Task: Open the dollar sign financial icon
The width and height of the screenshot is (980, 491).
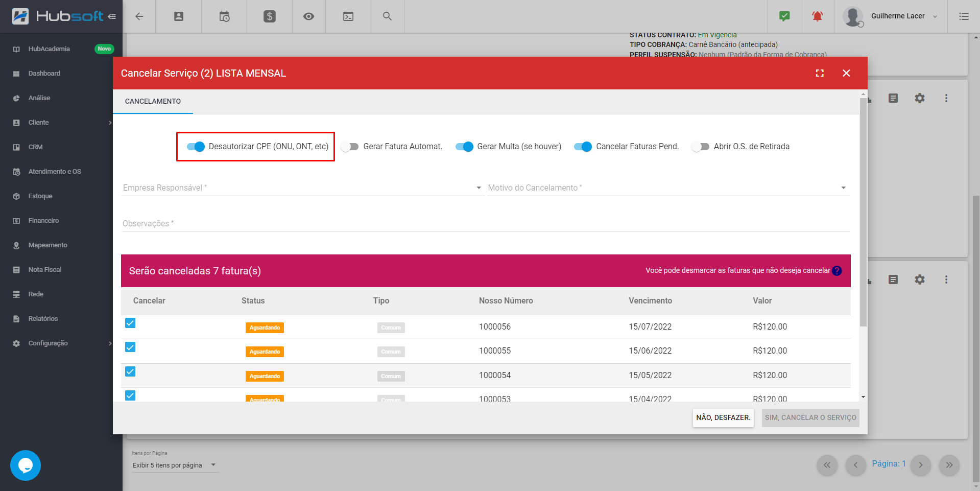Action: [270, 16]
